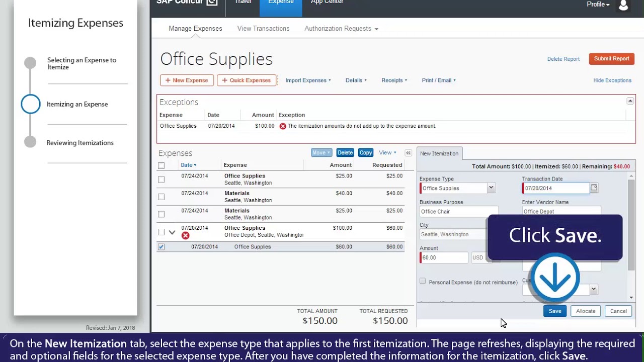The width and height of the screenshot is (644, 362).
Task: Click the Amount column header
Action: point(341,165)
